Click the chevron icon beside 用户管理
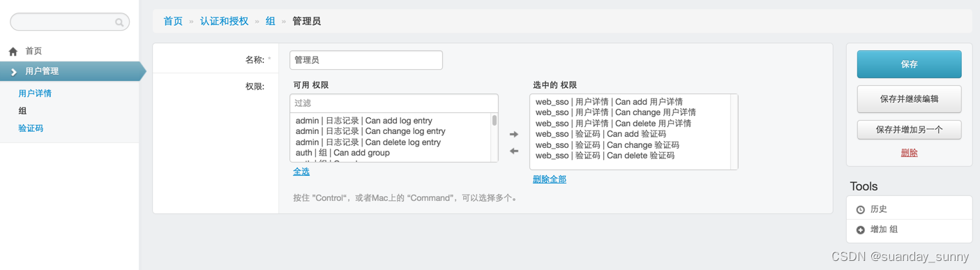 (x=13, y=72)
